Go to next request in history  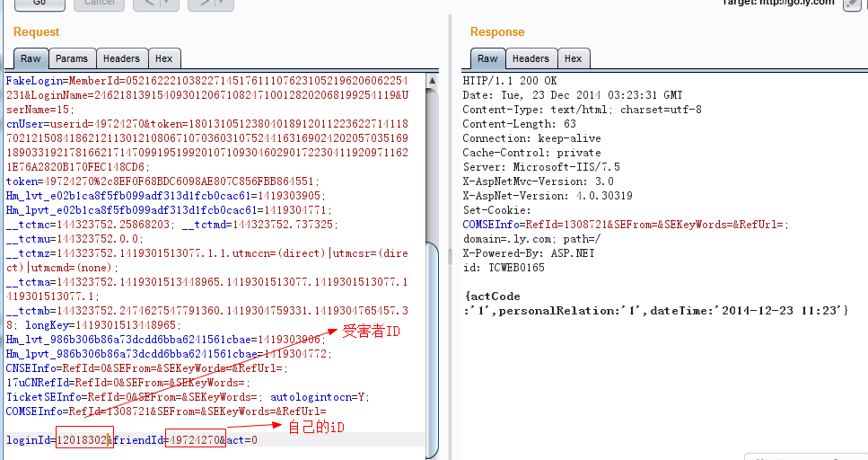[203, 4]
